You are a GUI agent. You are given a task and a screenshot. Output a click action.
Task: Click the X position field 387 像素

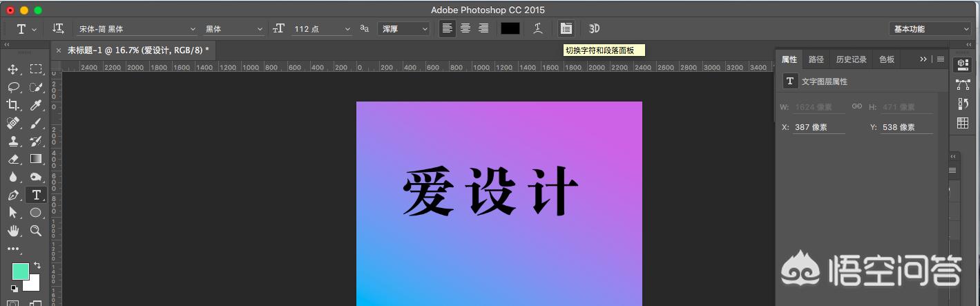[x=819, y=128]
